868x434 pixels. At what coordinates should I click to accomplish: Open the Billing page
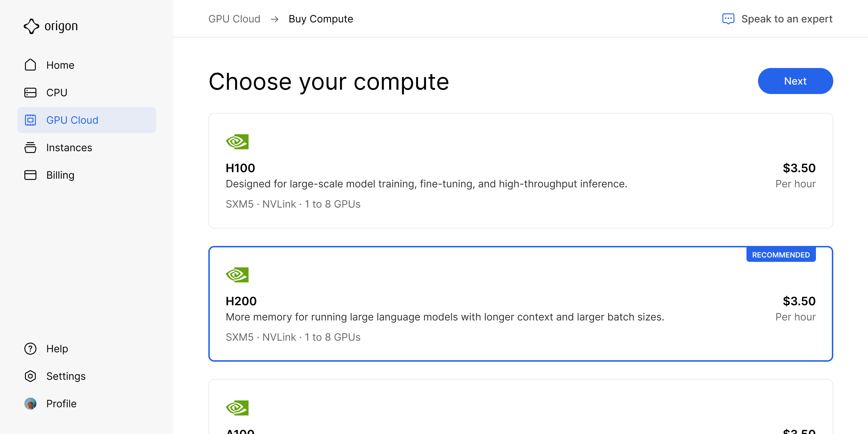click(87, 175)
